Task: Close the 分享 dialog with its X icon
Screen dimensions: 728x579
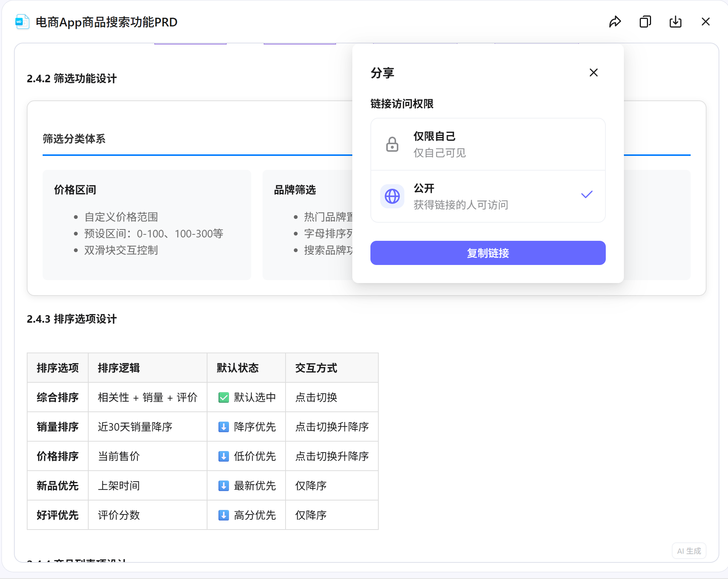Action: tap(593, 72)
